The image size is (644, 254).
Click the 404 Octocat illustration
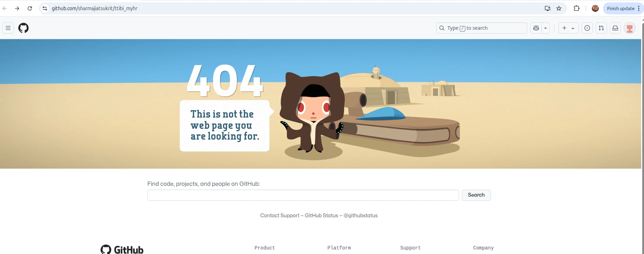point(313,113)
